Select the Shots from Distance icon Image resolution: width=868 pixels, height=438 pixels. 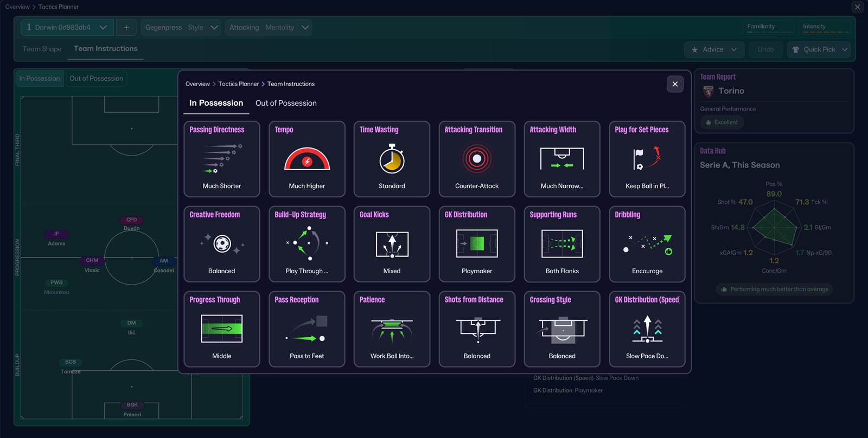pyautogui.click(x=477, y=330)
